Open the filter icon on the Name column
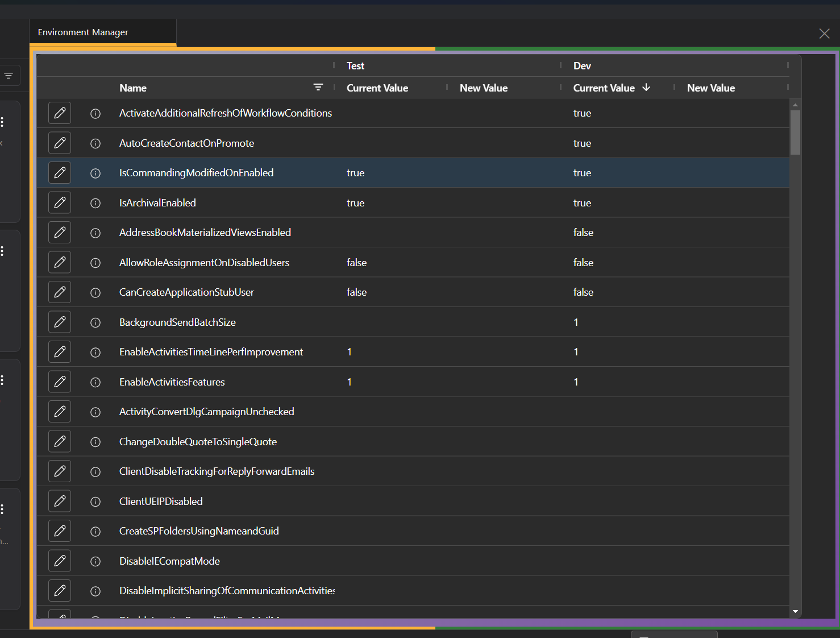 point(318,88)
